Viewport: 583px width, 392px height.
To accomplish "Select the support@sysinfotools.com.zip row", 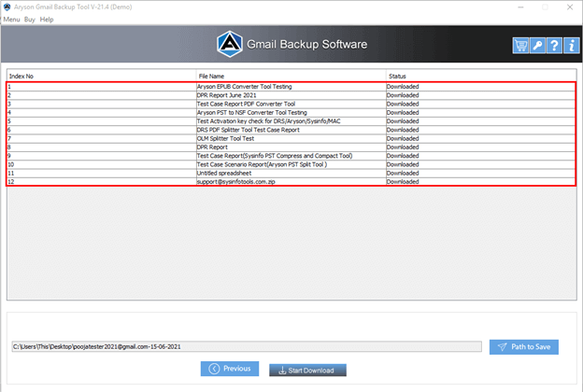I will pyautogui.click(x=291, y=182).
